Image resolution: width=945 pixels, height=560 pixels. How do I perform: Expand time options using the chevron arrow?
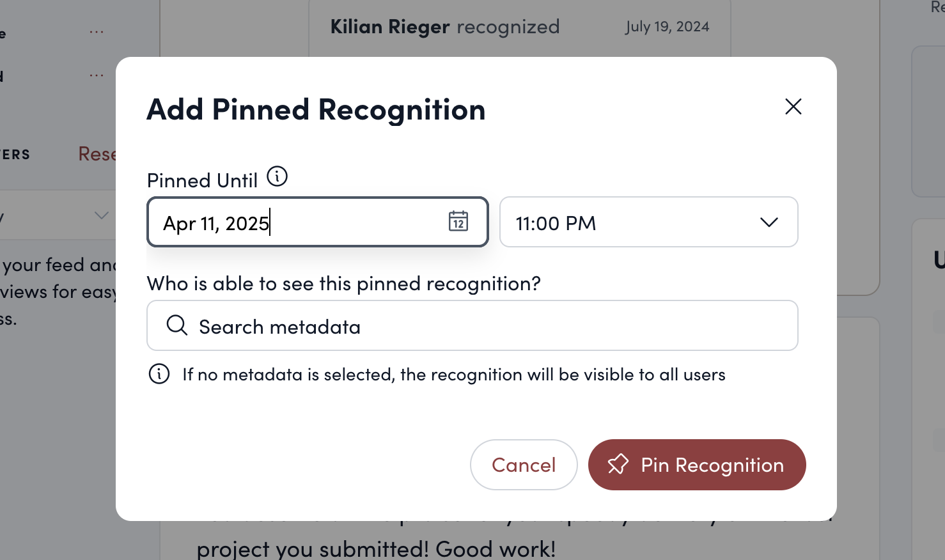(769, 222)
